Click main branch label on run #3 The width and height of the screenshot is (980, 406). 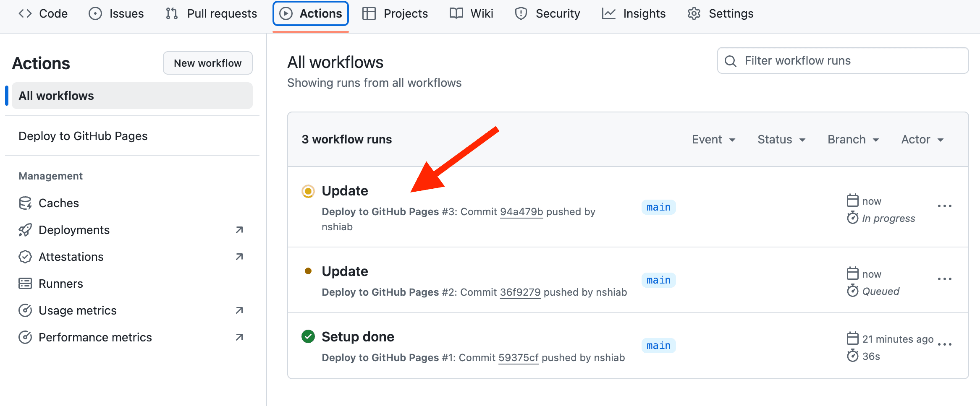659,207
